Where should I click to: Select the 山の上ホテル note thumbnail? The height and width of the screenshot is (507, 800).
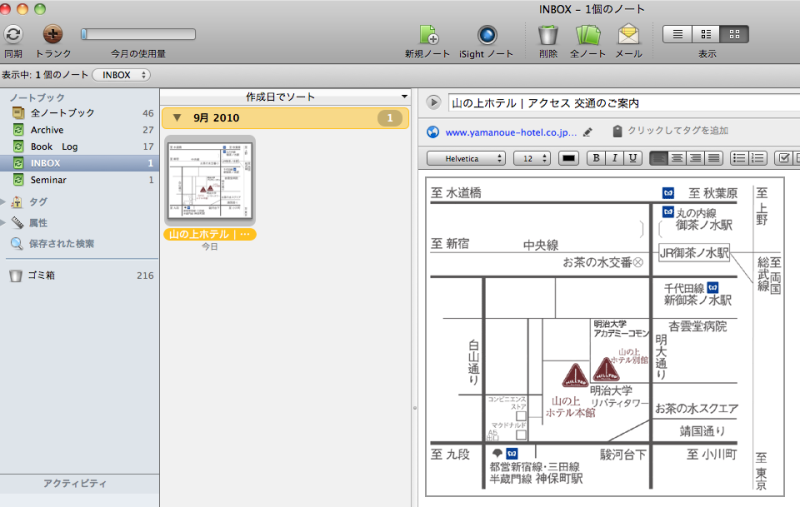(210, 182)
